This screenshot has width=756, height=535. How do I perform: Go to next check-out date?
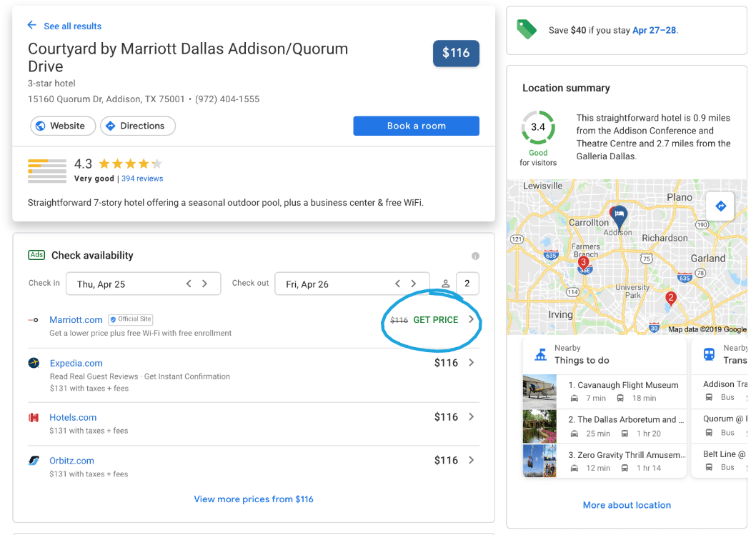[x=414, y=284]
